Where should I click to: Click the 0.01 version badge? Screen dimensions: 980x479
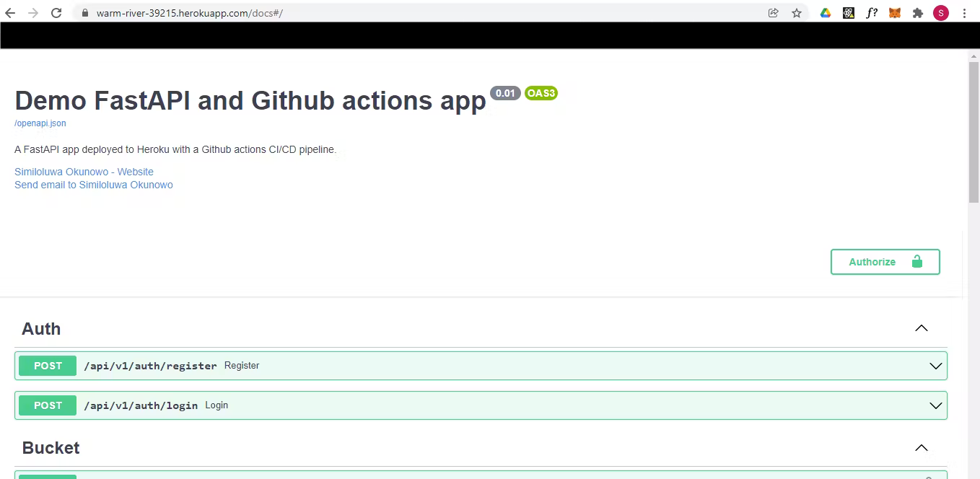coord(505,93)
